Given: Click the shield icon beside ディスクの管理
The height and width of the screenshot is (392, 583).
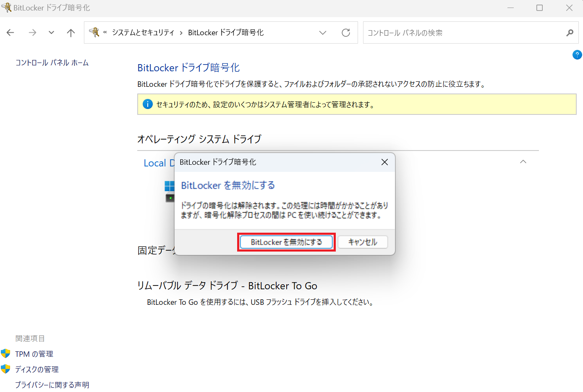Looking at the screenshot, I should click(5, 369).
